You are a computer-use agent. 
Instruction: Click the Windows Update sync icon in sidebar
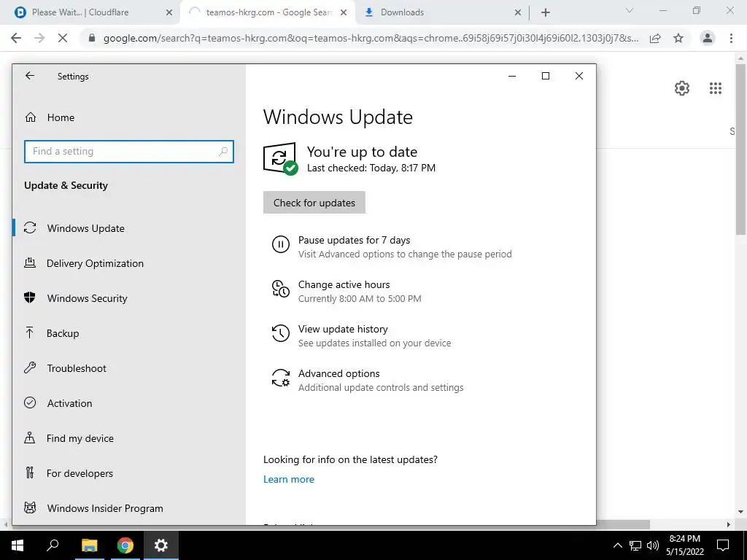click(x=30, y=227)
